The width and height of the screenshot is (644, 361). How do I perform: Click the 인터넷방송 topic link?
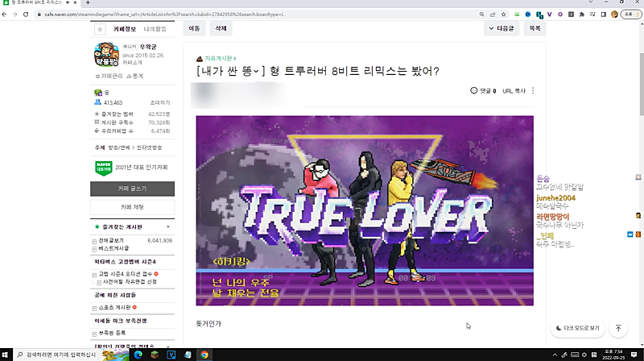(x=150, y=147)
